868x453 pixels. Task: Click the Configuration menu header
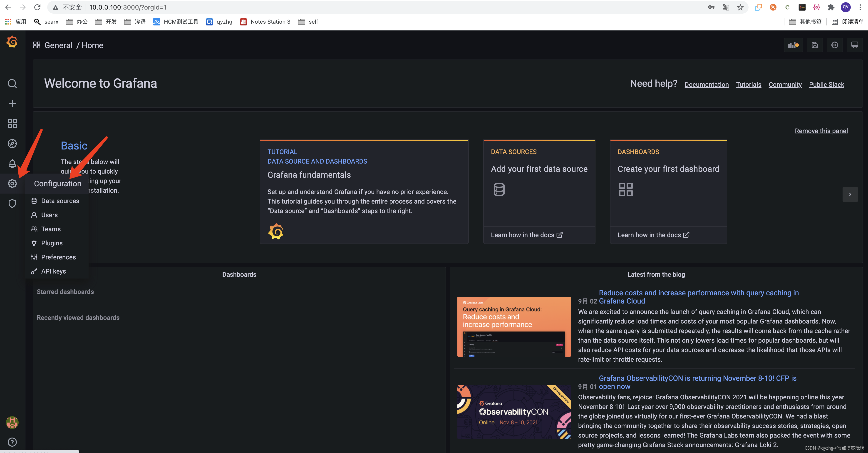57,184
